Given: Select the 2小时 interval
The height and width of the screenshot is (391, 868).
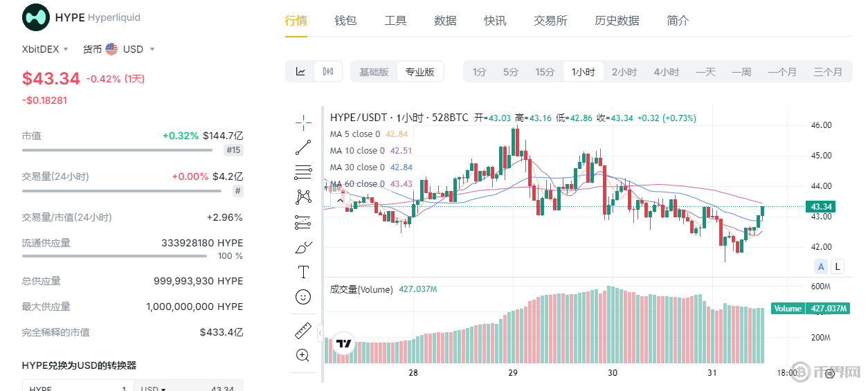Looking at the screenshot, I should [624, 72].
